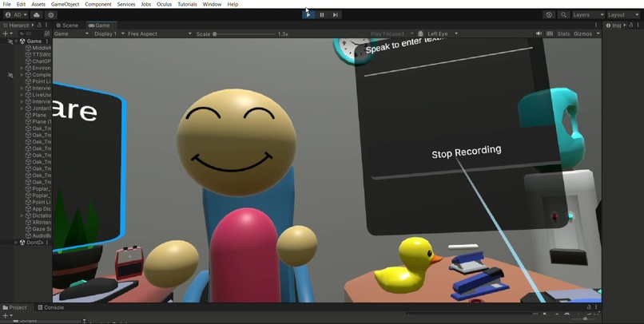Open Inspector three-dot options menu
Viewport: 644px width, 324px height.
[638, 26]
